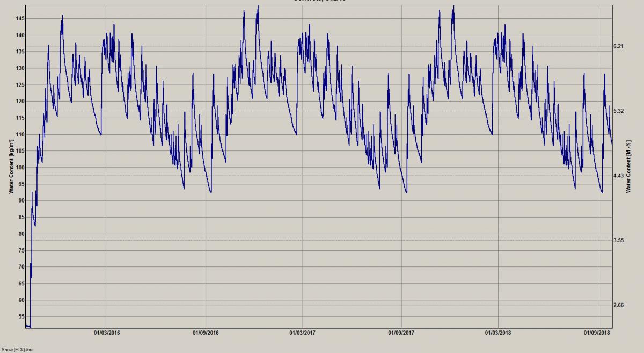Click the 110 tick on left axis

pyautogui.click(x=21, y=134)
